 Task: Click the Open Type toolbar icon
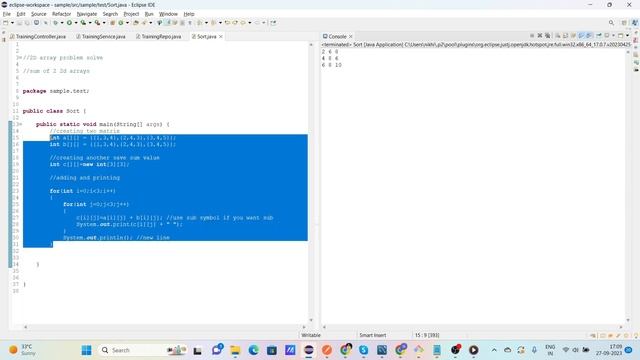click(x=135, y=23)
